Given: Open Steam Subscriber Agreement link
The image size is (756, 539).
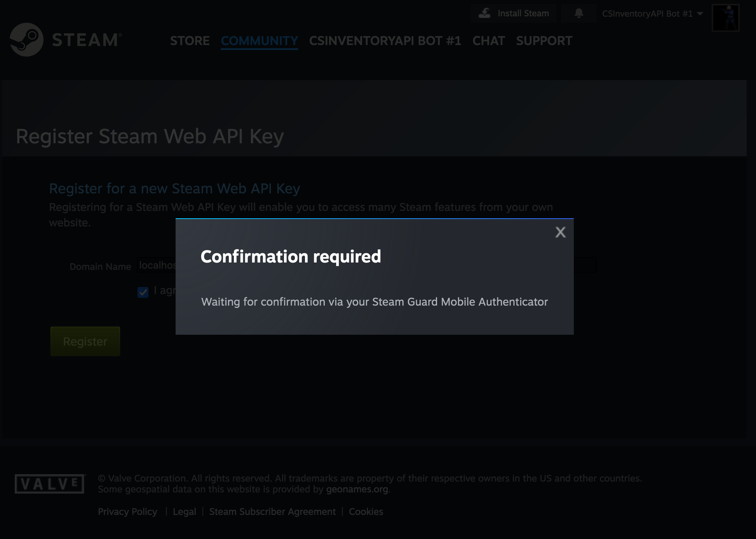Looking at the screenshot, I should 272,512.
